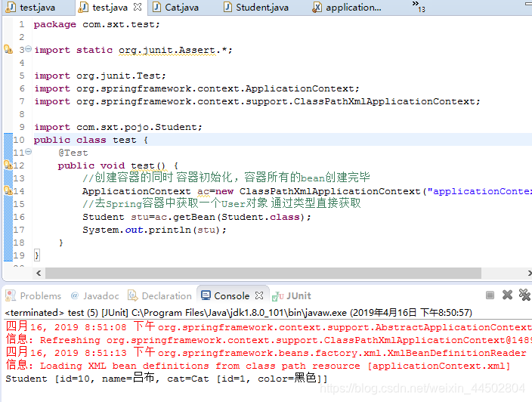Open the Cat.java editor tab
The height and width of the screenshot is (402, 532).
tap(176, 7)
